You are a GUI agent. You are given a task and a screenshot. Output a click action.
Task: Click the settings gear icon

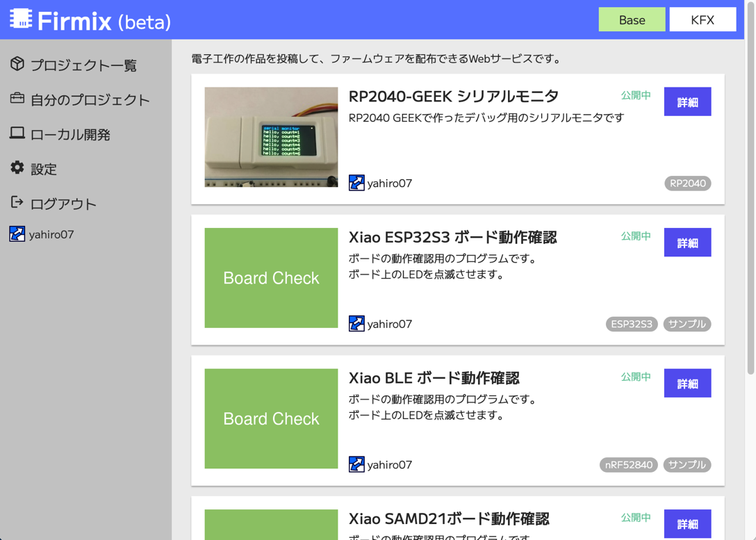pos(17,168)
